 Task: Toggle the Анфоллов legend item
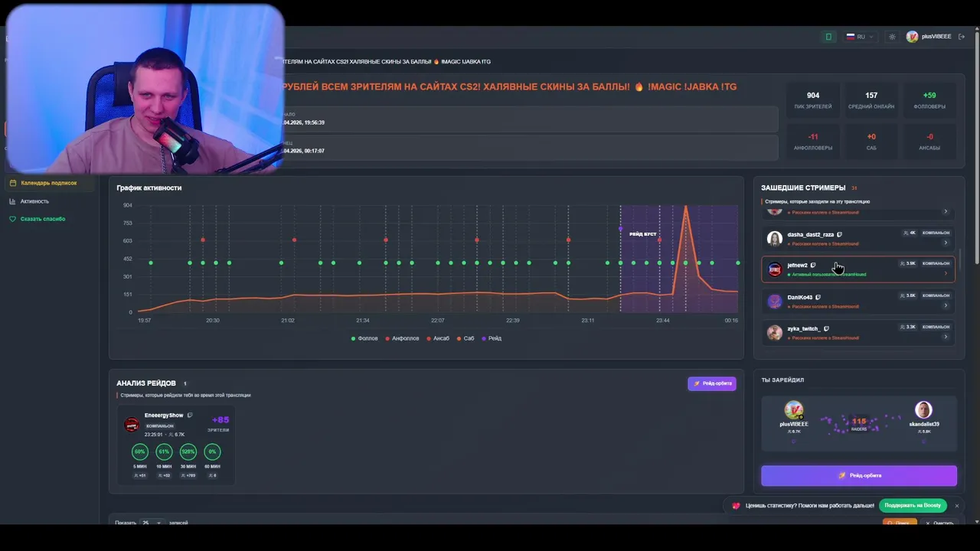(403, 338)
